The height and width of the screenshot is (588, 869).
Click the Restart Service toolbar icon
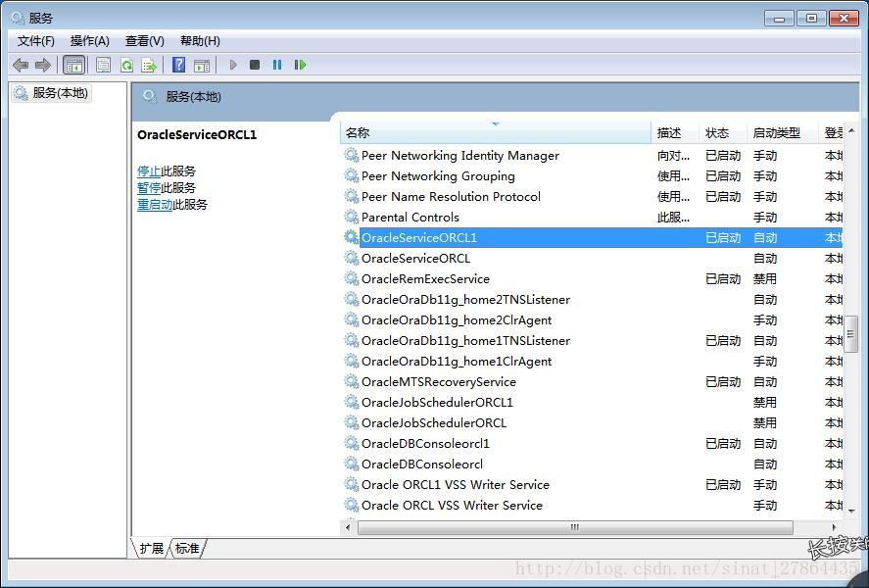(x=300, y=65)
